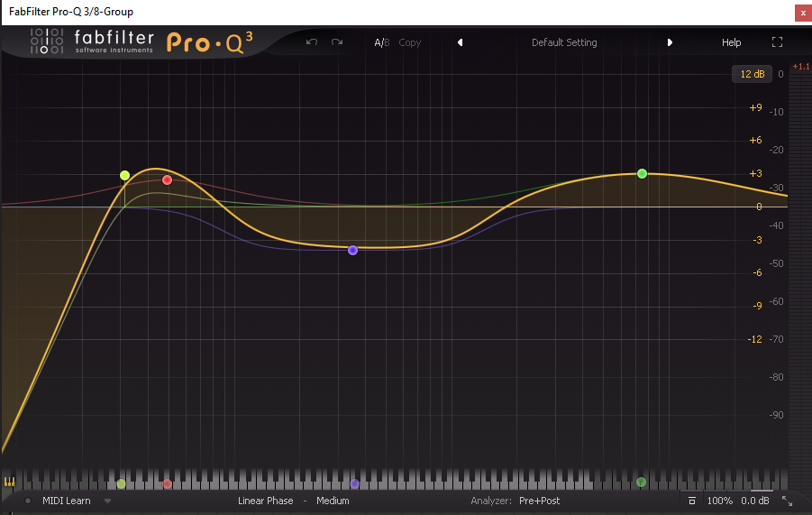Screen dimensions: 812x515
Task: Select the purple EQ band node
Action: click(x=352, y=250)
